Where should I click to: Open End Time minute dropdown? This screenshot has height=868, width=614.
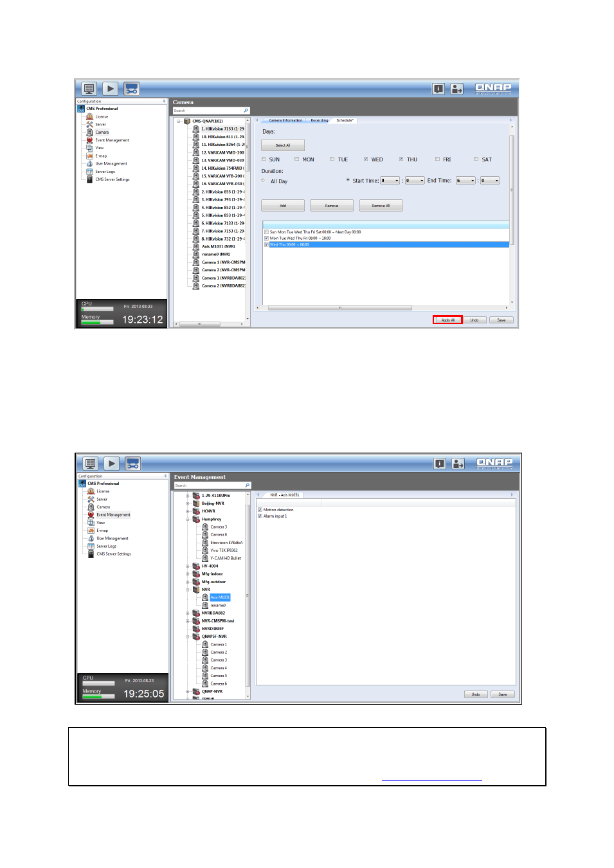point(490,181)
